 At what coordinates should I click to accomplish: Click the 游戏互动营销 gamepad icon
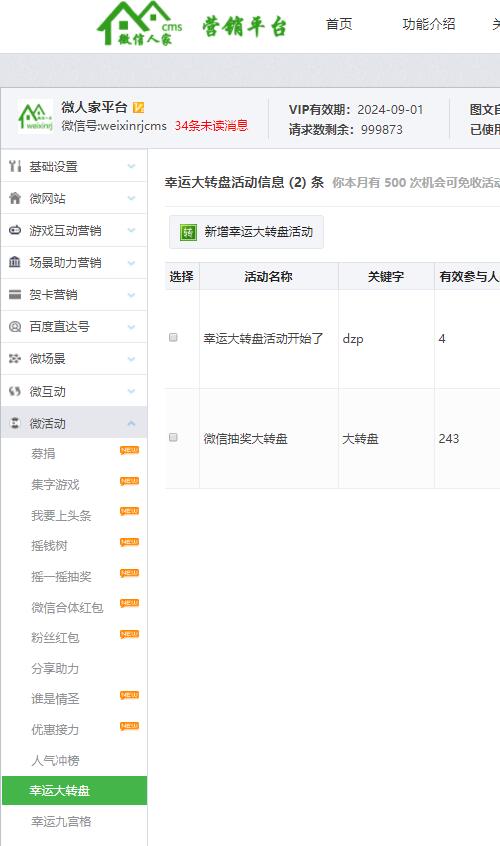click(x=15, y=230)
